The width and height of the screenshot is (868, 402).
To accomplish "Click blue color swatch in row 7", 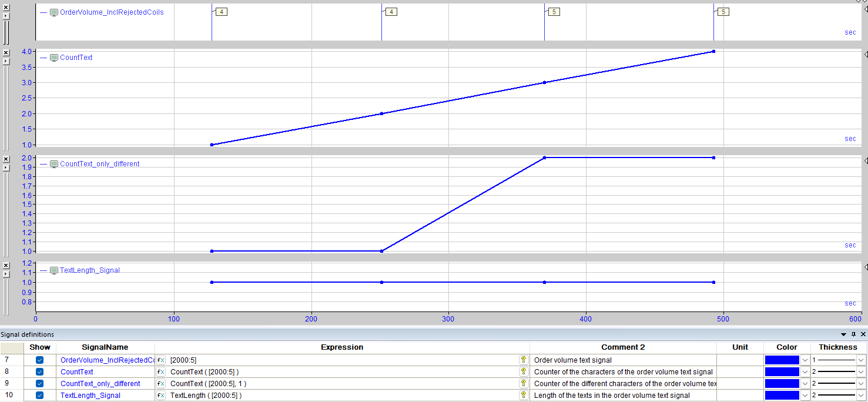I will tap(782, 360).
